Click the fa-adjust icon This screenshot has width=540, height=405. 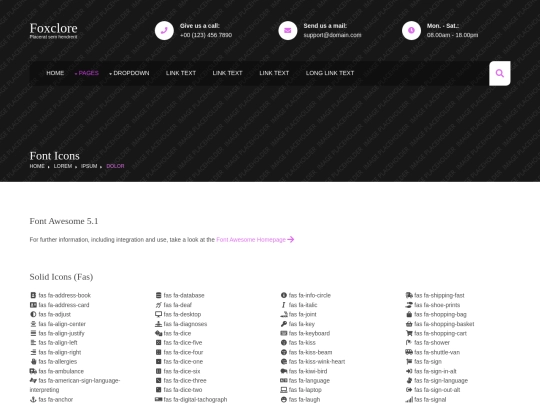pyautogui.click(x=33, y=314)
